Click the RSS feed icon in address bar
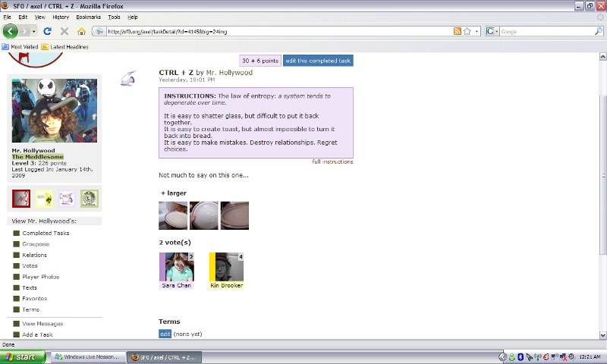 point(457,31)
